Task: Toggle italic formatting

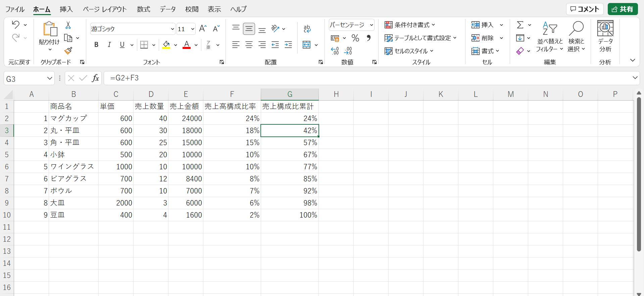Action: (x=109, y=45)
